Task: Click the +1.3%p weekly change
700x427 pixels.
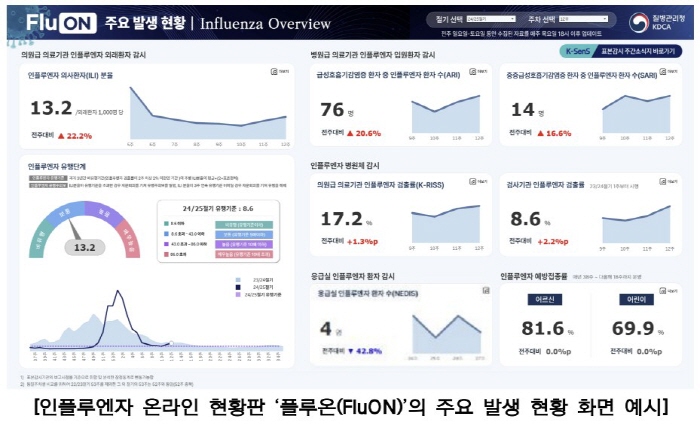Action: [362, 242]
